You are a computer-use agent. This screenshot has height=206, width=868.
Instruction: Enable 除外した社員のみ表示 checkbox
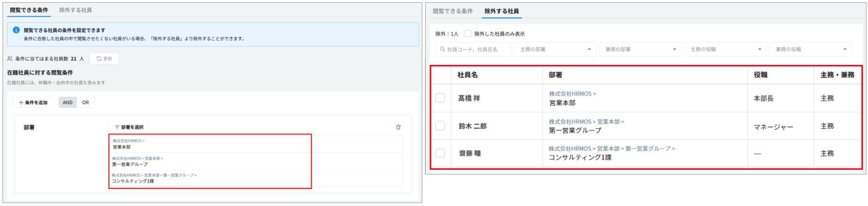(468, 34)
